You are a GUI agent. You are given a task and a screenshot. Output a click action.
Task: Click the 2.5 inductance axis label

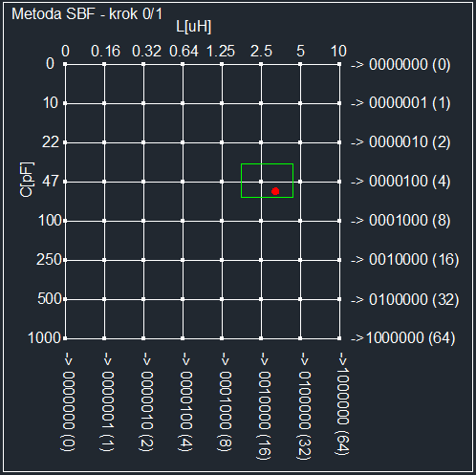[x=261, y=51]
